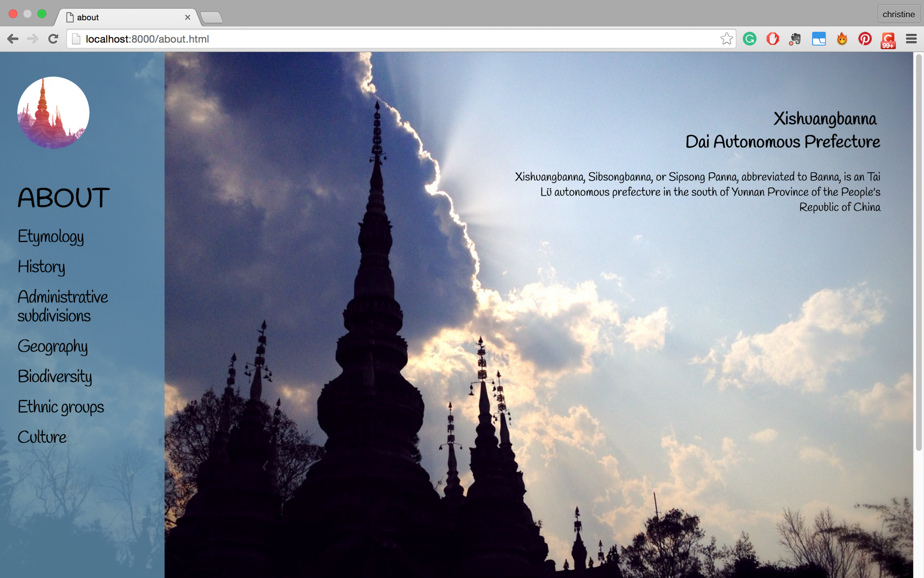Click the browser forward arrow
Image resolution: width=924 pixels, height=578 pixels.
(33, 39)
